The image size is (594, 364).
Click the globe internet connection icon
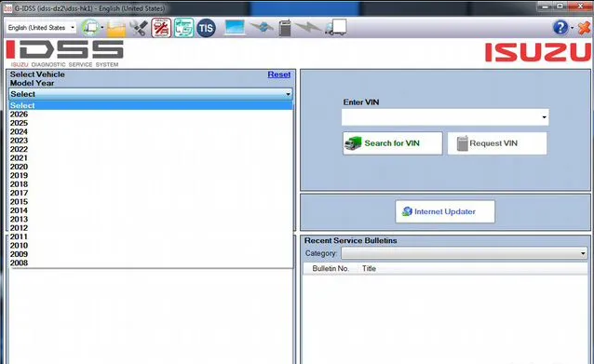(262, 28)
